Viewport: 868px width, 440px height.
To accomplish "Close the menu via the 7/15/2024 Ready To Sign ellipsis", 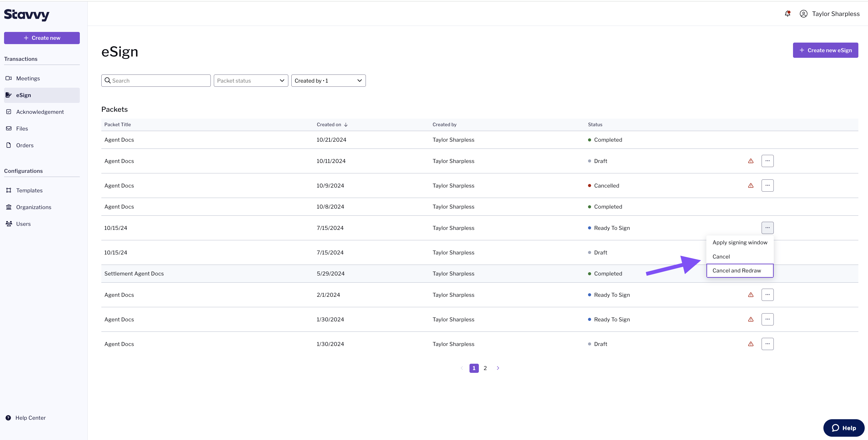I will tap(768, 228).
